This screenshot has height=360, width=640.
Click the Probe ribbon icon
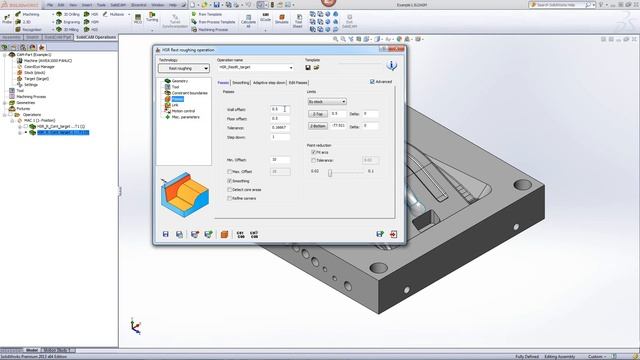pyautogui.click(x=7, y=19)
